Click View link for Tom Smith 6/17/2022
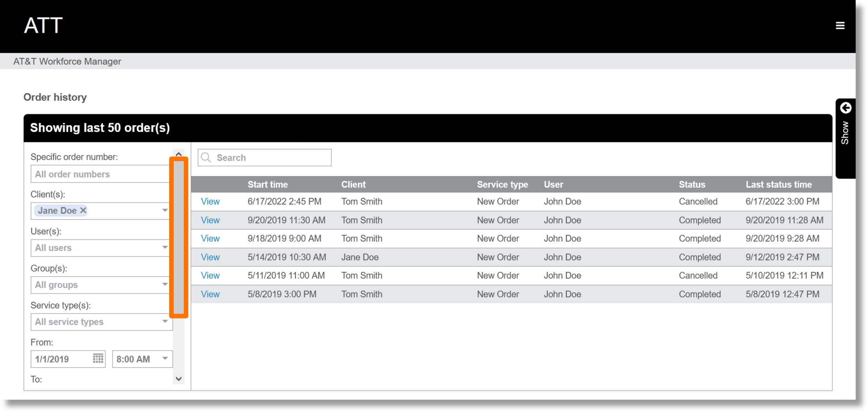The width and height of the screenshot is (868, 412). (x=210, y=201)
